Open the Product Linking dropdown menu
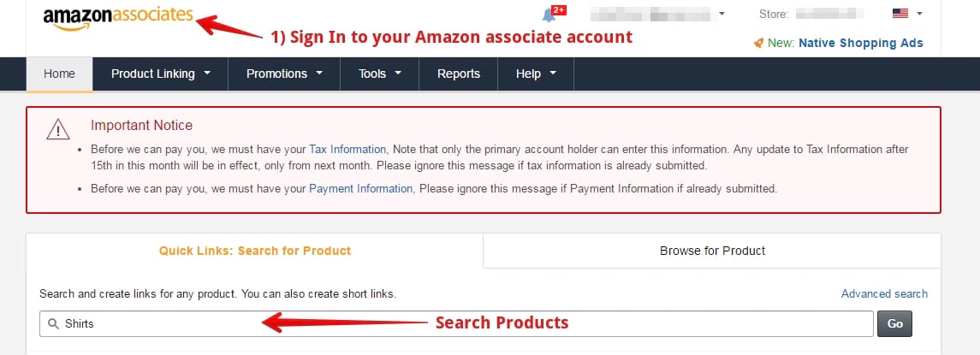980x355 pixels. click(161, 74)
